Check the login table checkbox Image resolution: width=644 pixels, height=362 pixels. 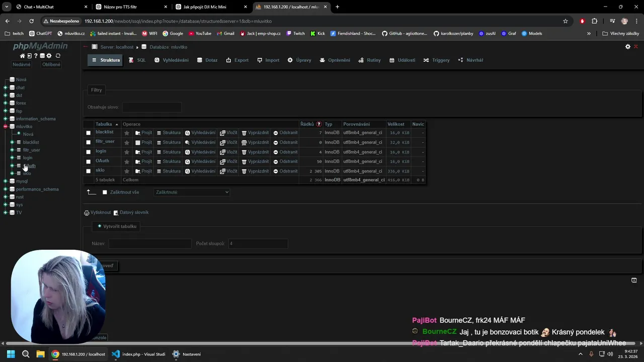tap(89, 152)
